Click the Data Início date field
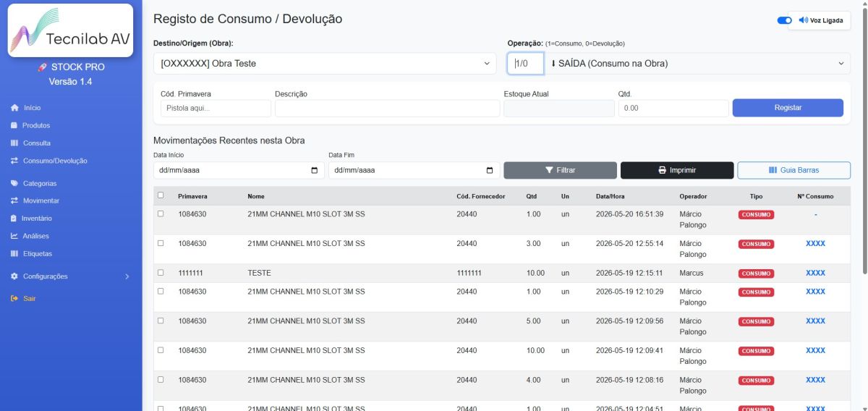This screenshot has width=868, height=411. click(x=239, y=170)
